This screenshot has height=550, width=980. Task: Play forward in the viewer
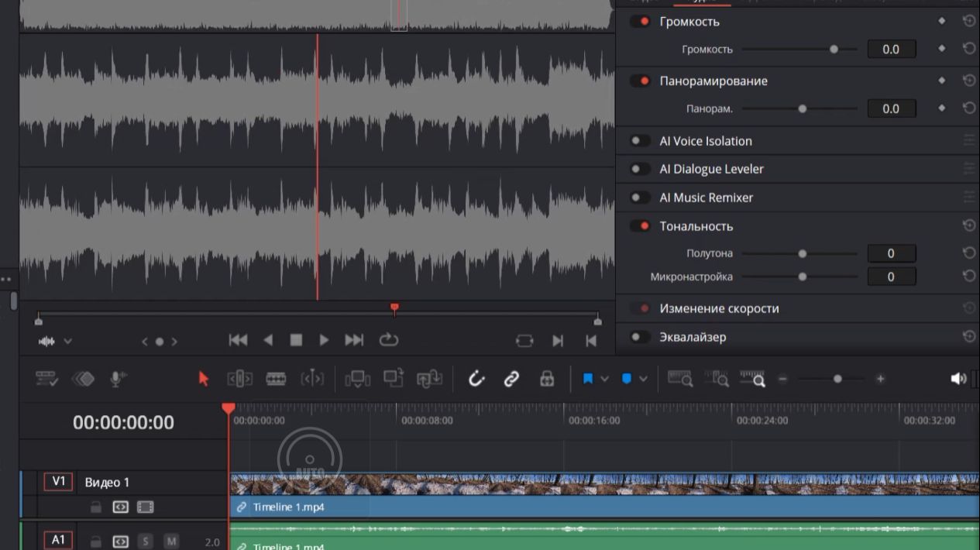[324, 340]
